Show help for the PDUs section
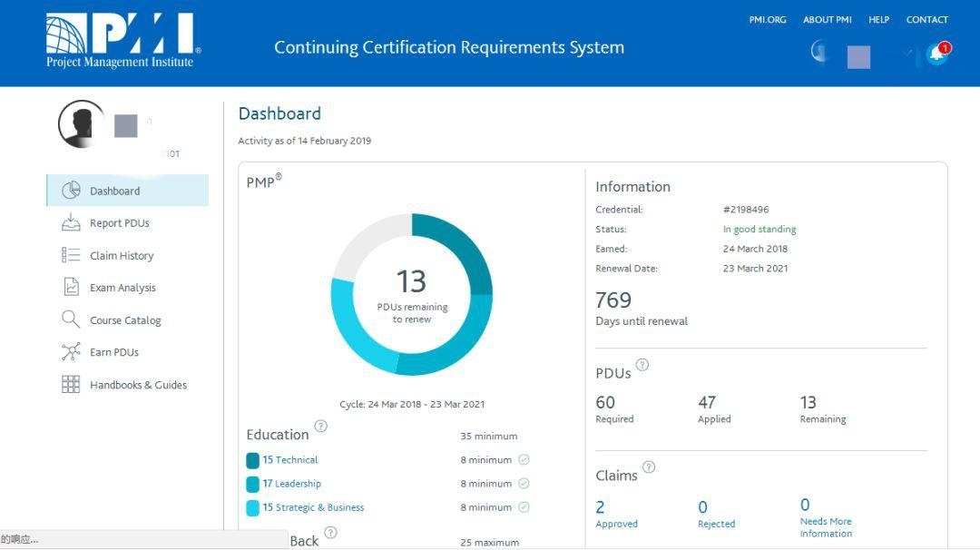Viewport: 980px width, 550px height. (x=642, y=365)
